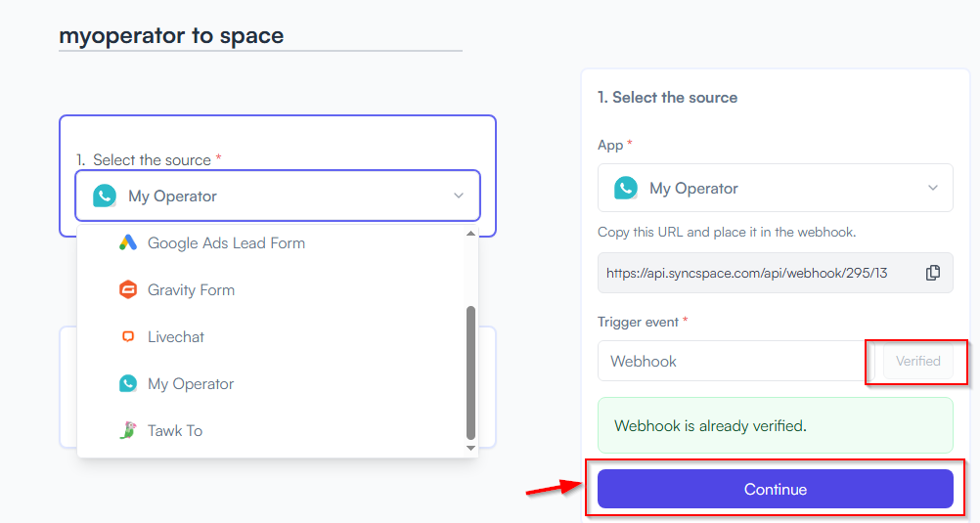The width and height of the screenshot is (980, 523).
Task: Click the My Operator phone icon in list
Action: click(127, 383)
